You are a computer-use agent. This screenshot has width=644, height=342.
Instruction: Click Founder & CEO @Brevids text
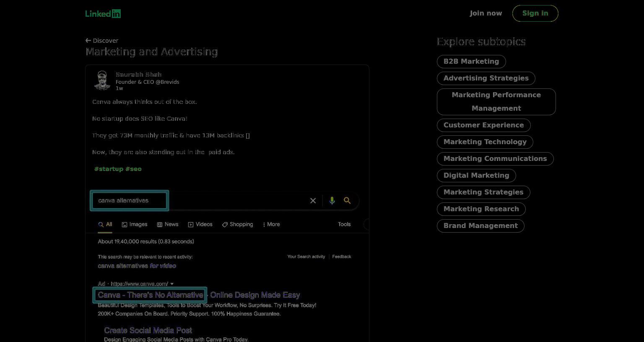(148, 82)
